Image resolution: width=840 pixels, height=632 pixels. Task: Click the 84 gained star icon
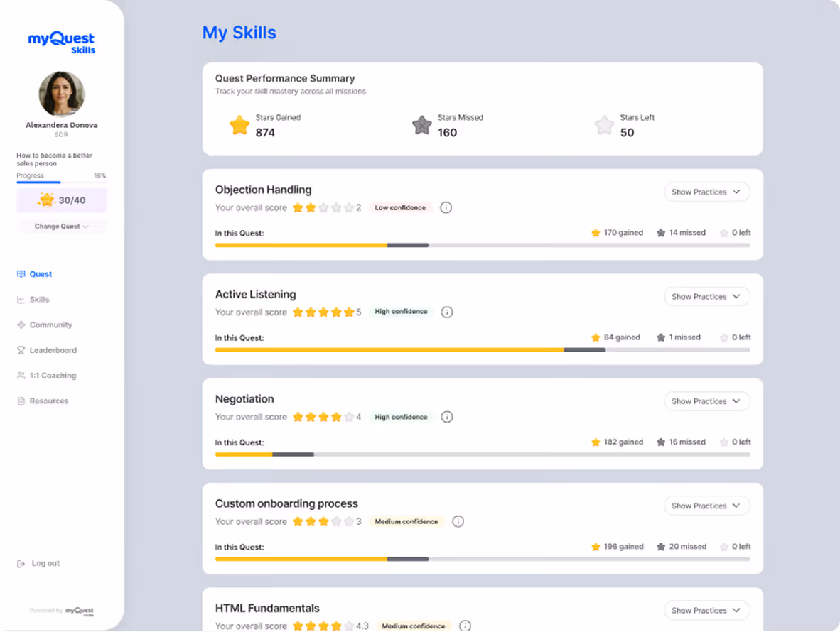pos(596,338)
